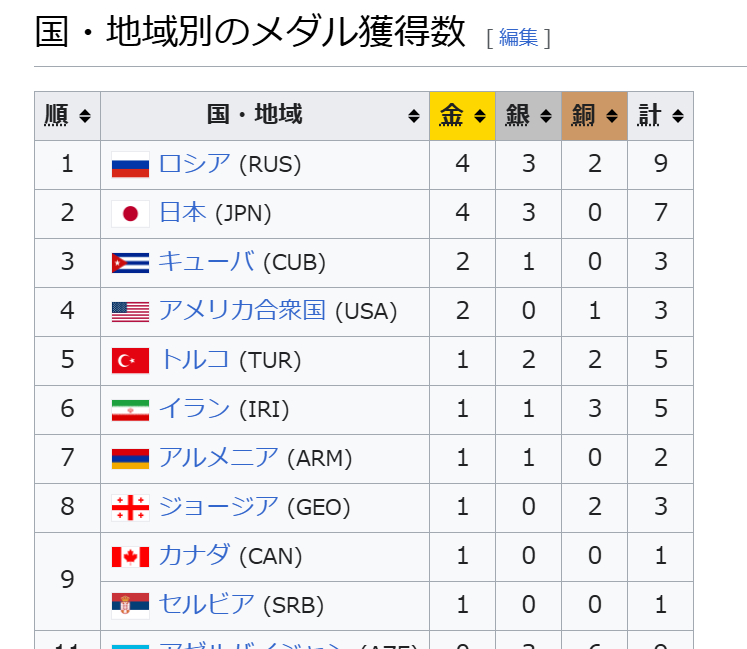Image resolution: width=747 pixels, height=649 pixels.
Task: Click the United States flag icon
Action: click(130, 312)
